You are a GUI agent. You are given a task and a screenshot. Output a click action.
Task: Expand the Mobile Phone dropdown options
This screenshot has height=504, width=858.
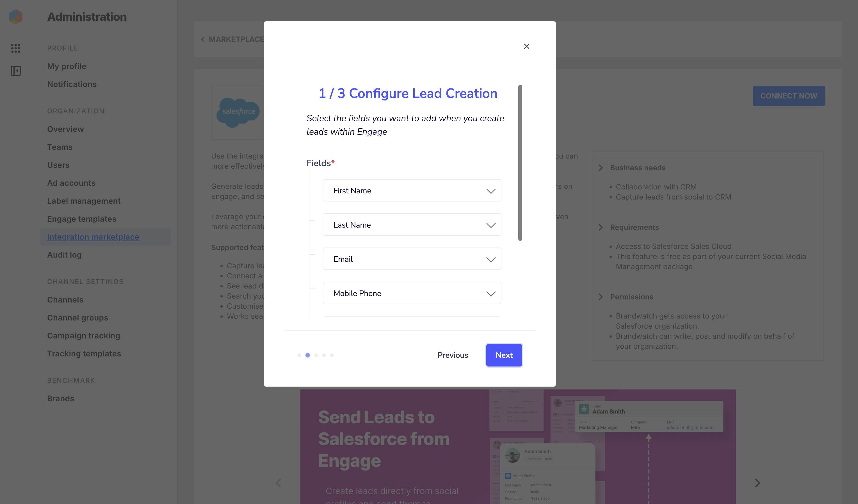tap(491, 294)
